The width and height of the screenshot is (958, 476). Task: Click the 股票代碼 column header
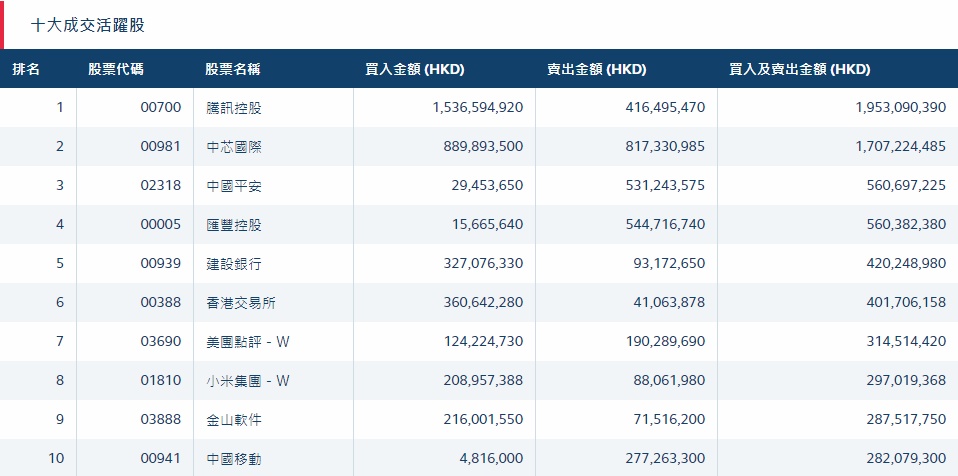tap(115, 70)
